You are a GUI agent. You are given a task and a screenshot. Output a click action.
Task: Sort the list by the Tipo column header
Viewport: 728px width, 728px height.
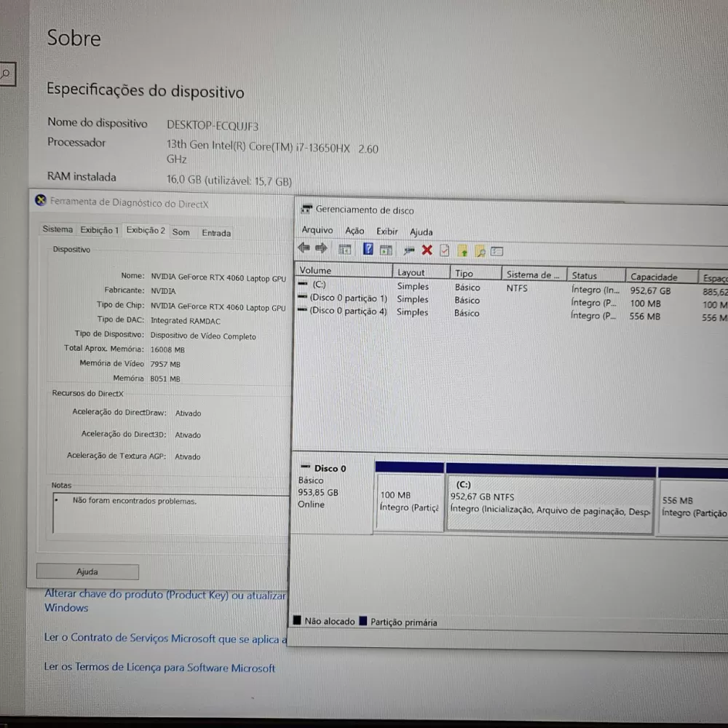tap(476, 274)
